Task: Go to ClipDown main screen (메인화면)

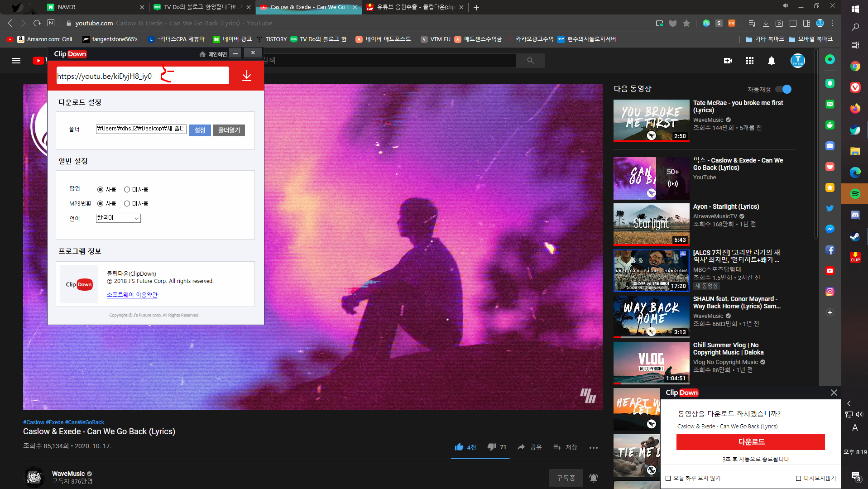Action: (213, 54)
